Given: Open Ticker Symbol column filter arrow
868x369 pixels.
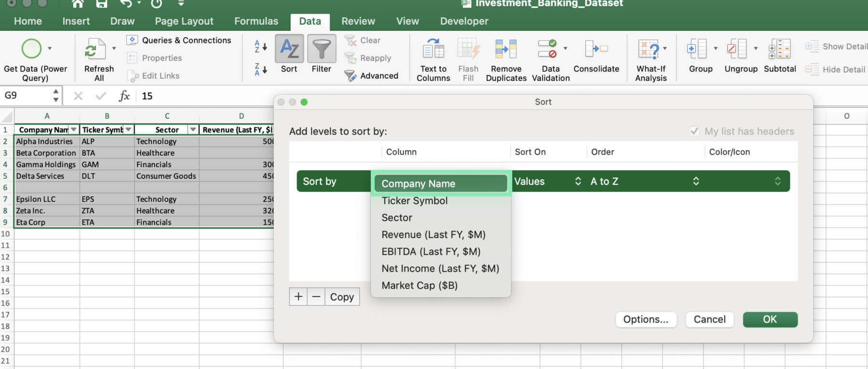Looking at the screenshot, I should (x=128, y=130).
